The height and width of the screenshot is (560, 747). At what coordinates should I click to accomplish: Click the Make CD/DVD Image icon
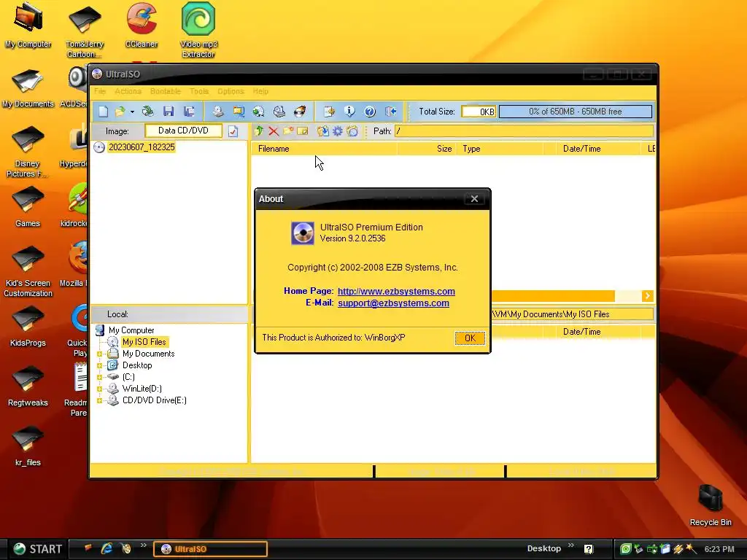[x=217, y=112]
